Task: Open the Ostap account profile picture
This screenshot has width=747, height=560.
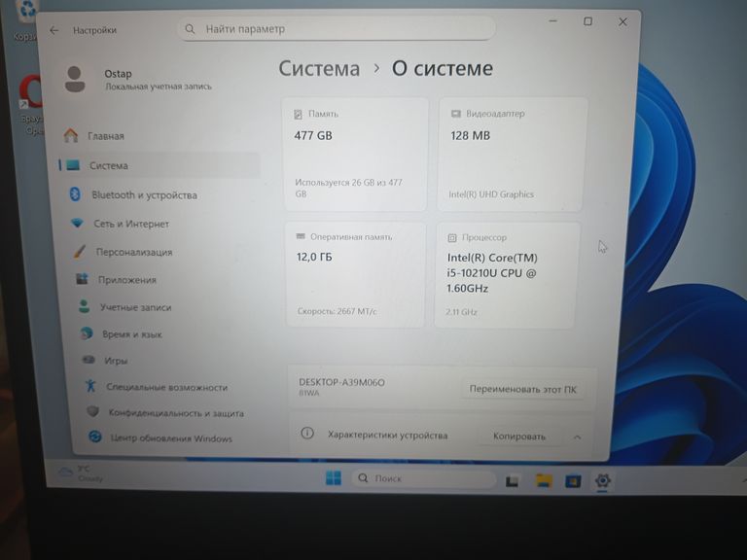Action: [x=75, y=79]
